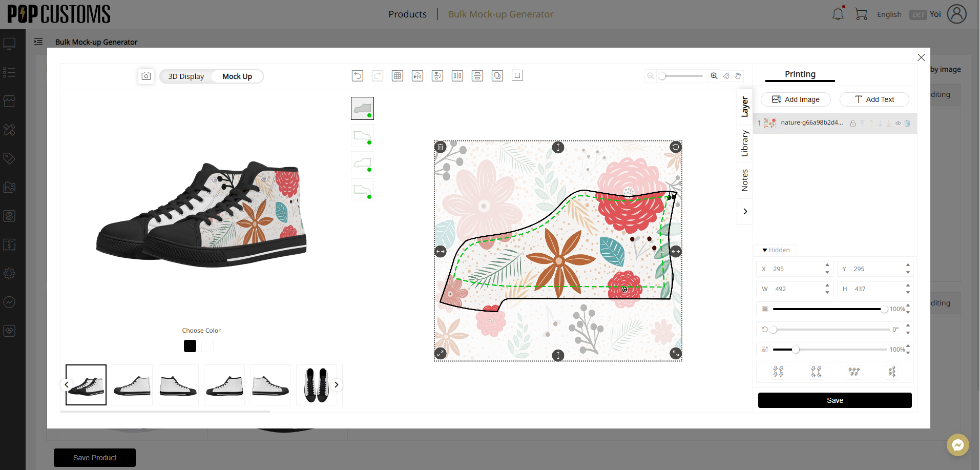
Task: Open the Library vertical tab
Action: click(745, 143)
